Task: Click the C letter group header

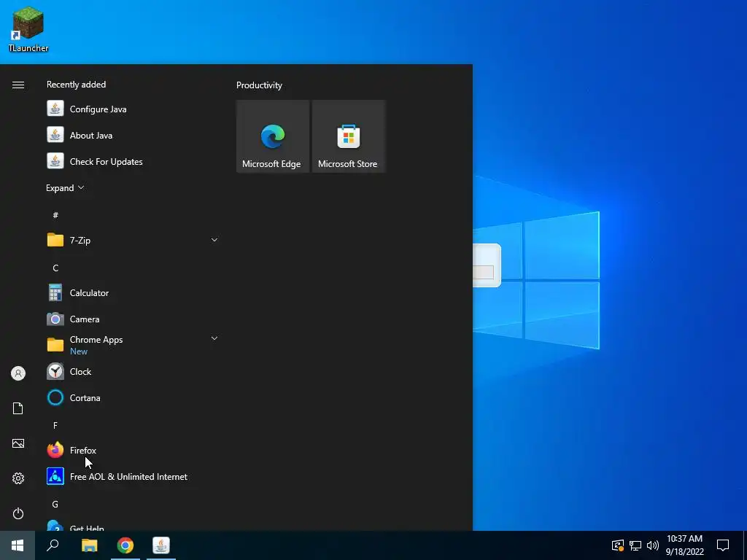Action: click(x=55, y=268)
